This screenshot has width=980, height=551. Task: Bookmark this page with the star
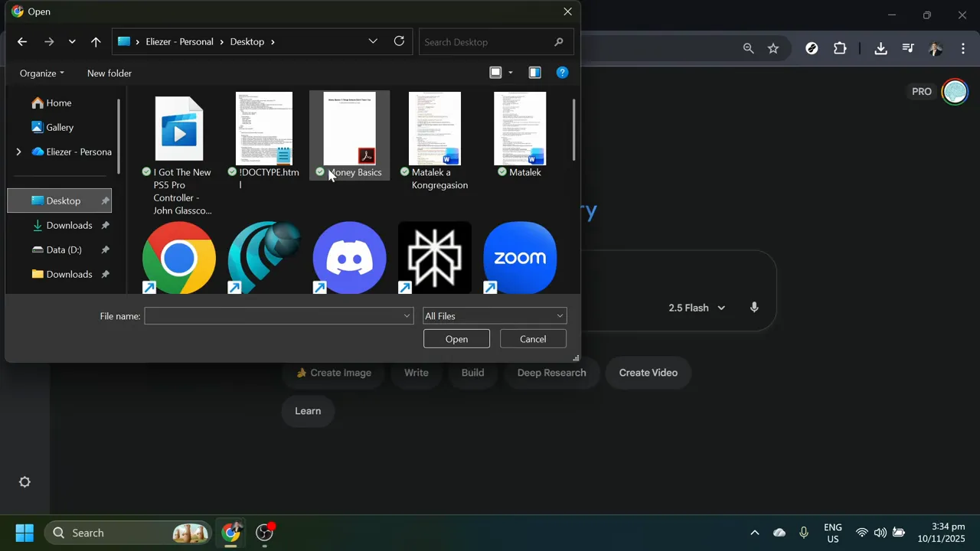773,48
